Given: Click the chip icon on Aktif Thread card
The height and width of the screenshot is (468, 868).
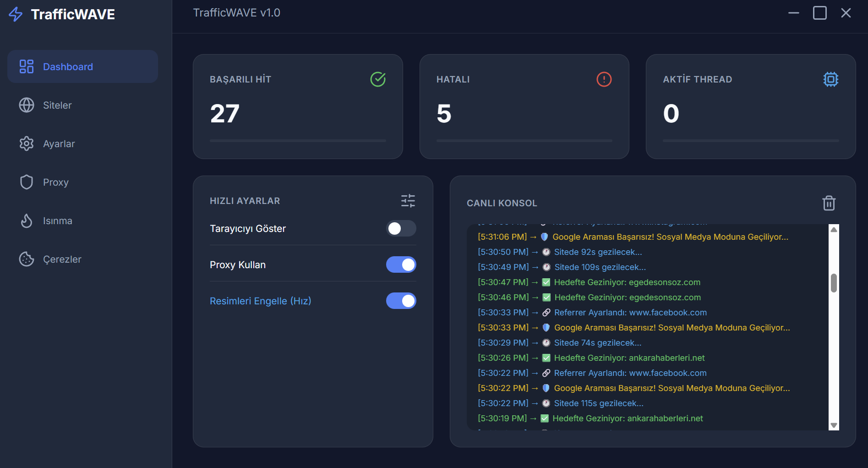Looking at the screenshot, I should pyautogui.click(x=830, y=79).
